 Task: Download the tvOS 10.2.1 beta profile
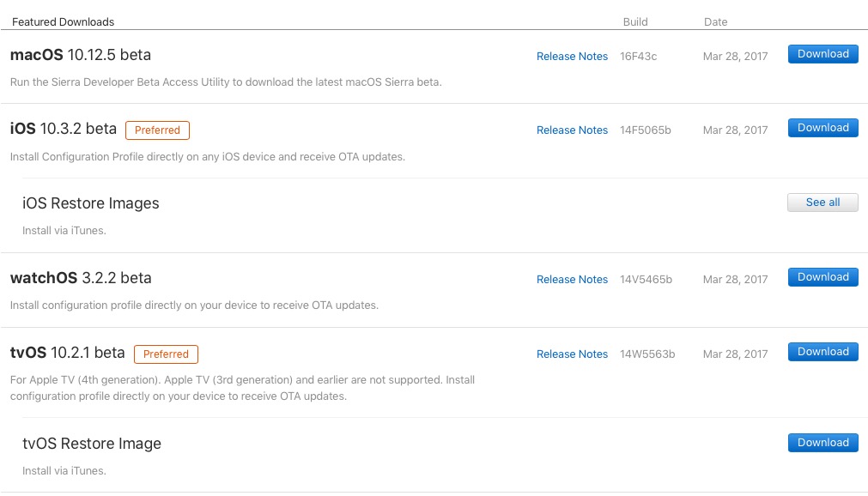[x=822, y=352]
